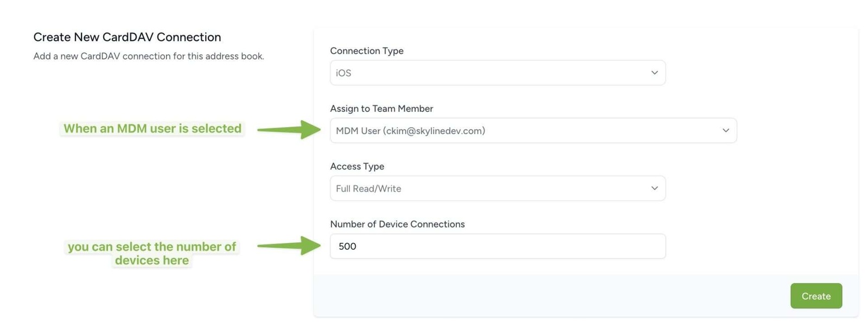This screenshot has height=327, width=868.
Task: Click the "Access Type" field label
Action: pos(357,166)
